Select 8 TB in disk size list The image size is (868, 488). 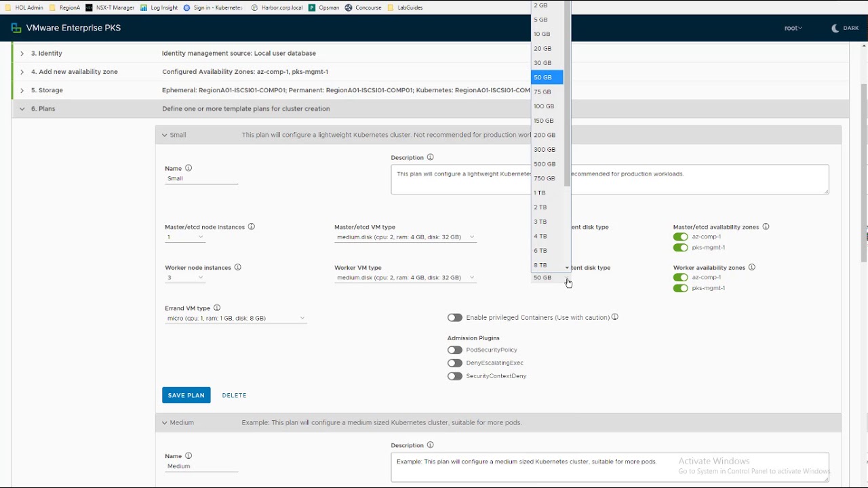(547, 265)
